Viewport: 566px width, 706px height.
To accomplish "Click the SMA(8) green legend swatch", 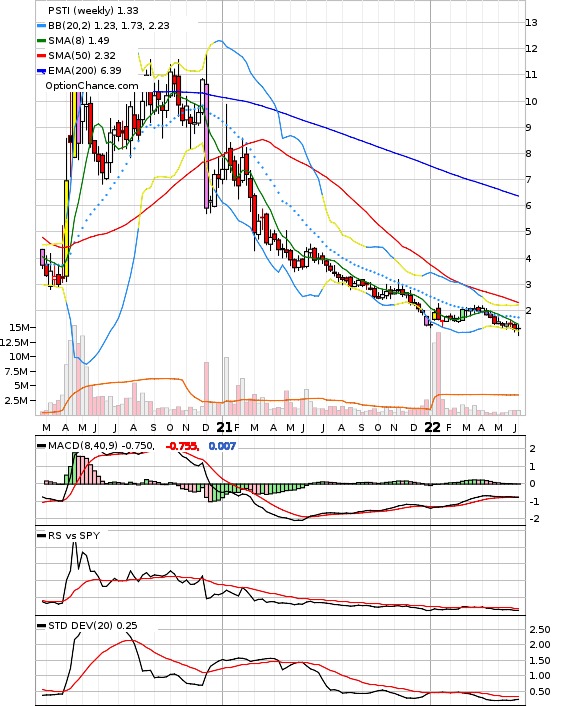I will click(41, 41).
